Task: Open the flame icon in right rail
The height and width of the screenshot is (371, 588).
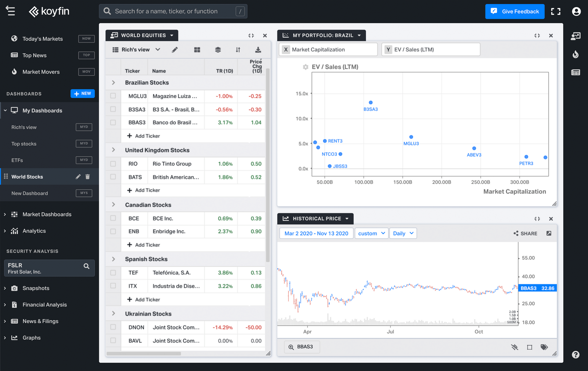Action: pyautogui.click(x=576, y=54)
